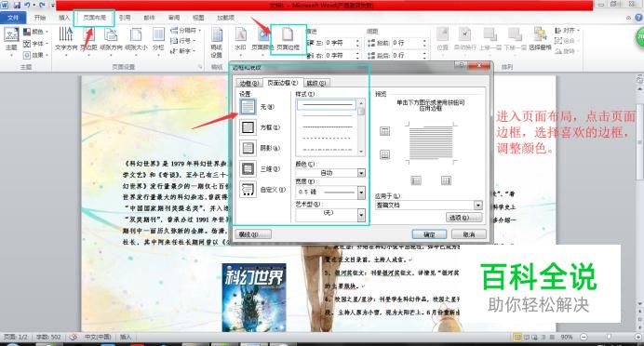Open the 艺术型 art border dropdown
The image size is (644, 346).
[361, 215]
